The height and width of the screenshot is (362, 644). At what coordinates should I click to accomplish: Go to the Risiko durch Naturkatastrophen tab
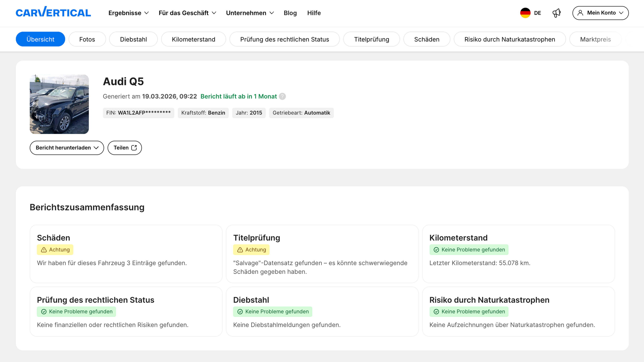point(509,39)
